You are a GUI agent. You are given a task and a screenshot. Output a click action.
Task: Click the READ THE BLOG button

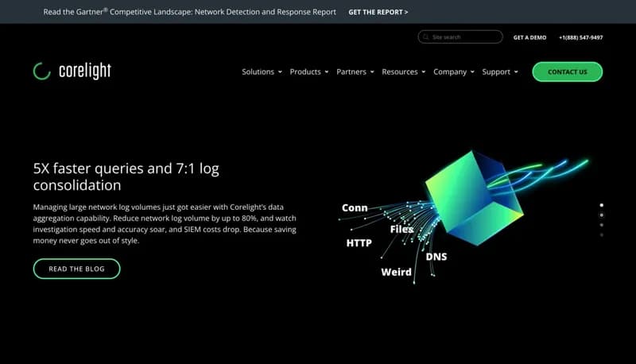tap(76, 269)
